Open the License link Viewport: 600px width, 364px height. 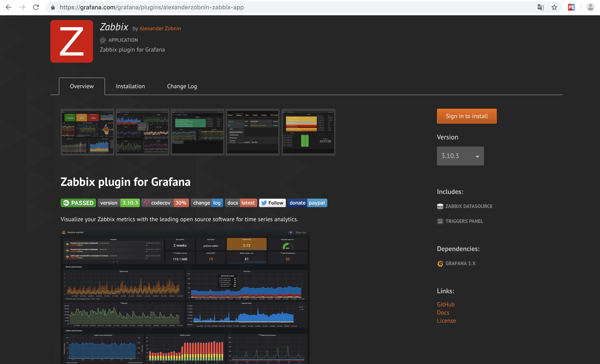446,321
